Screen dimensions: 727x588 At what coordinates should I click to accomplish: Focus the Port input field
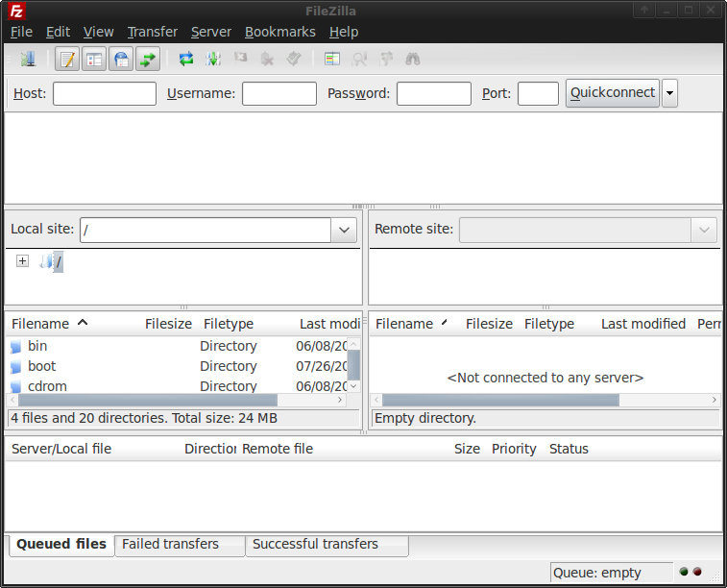click(x=539, y=93)
